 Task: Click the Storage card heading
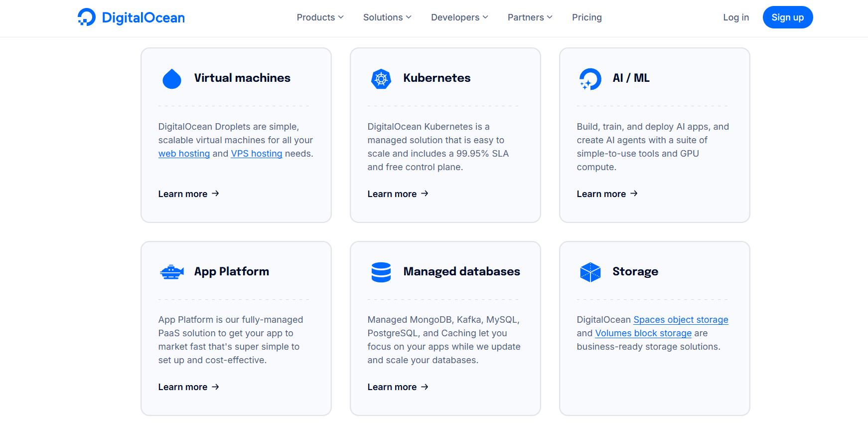click(x=635, y=271)
